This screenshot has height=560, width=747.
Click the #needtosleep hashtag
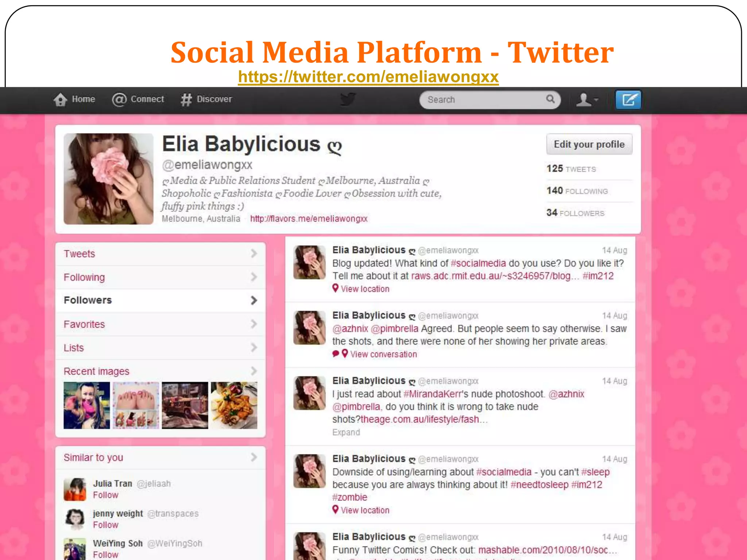coord(539,485)
